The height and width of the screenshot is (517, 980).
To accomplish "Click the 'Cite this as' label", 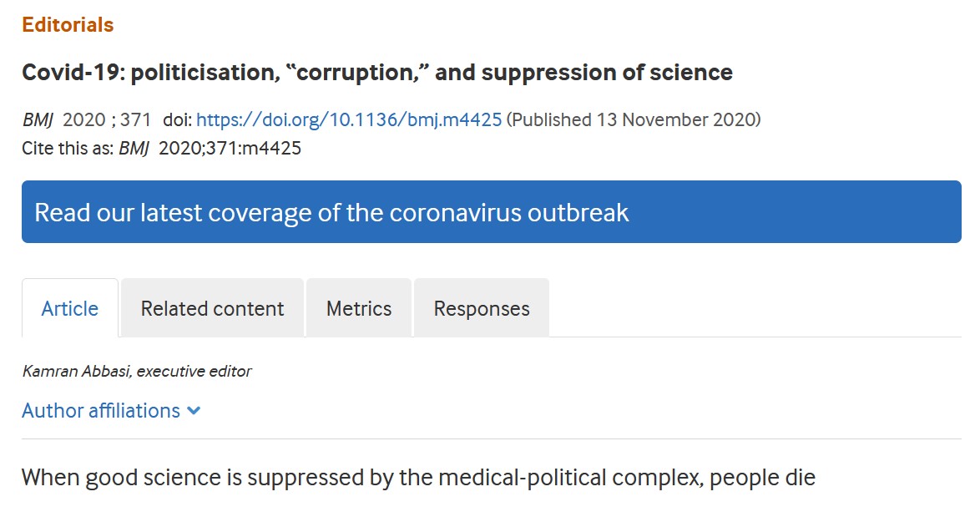I will [x=68, y=149].
